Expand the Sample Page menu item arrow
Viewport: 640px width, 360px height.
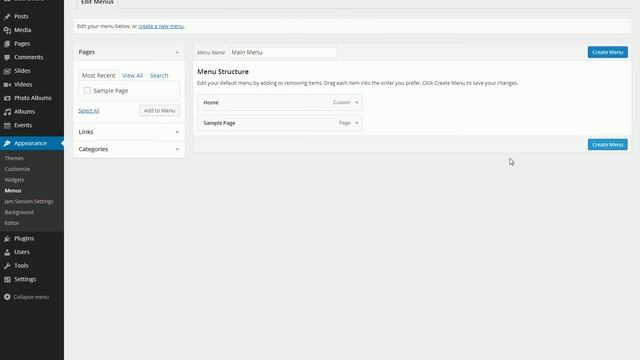coord(357,123)
